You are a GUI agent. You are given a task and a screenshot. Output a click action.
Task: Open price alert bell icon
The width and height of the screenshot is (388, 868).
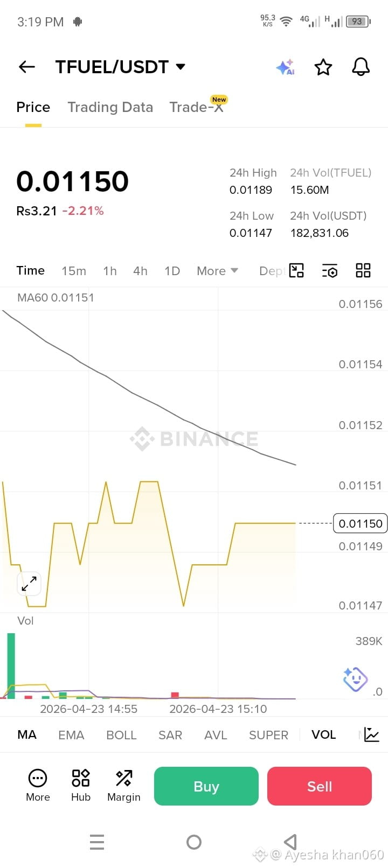(361, 67)
